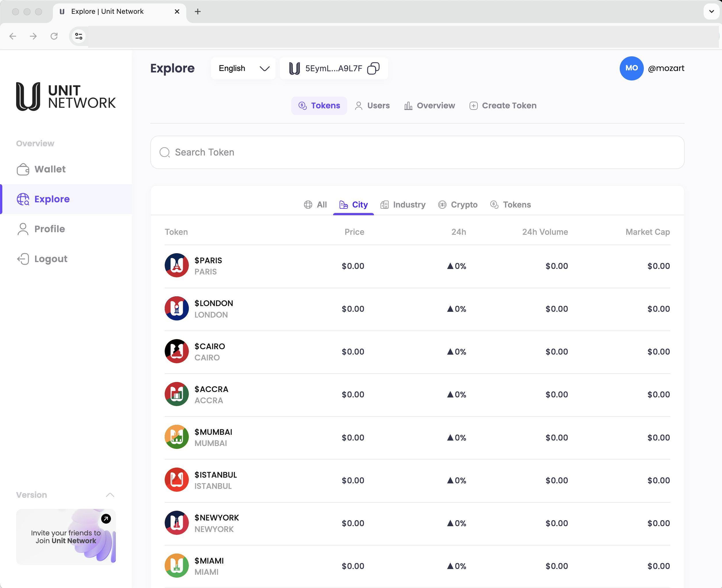This screenshot has width=722, height=588.
Task: Open the invite friends arrow icon
Action: 106,519
